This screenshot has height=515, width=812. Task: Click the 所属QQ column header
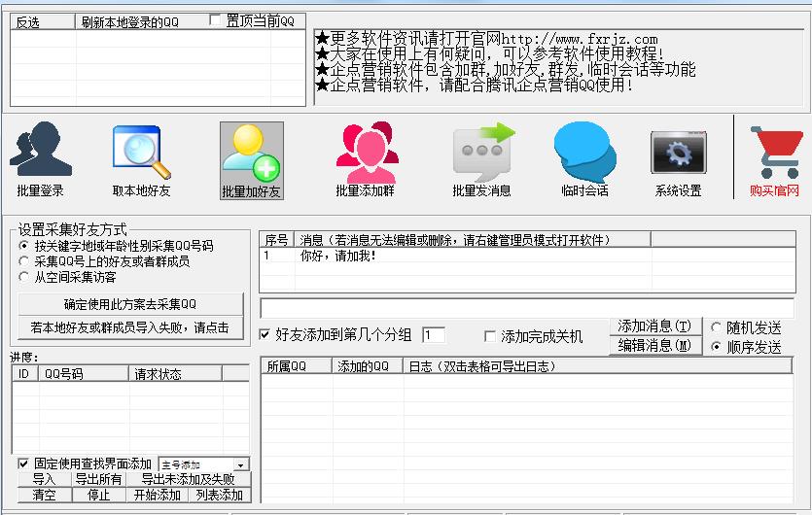297,366
